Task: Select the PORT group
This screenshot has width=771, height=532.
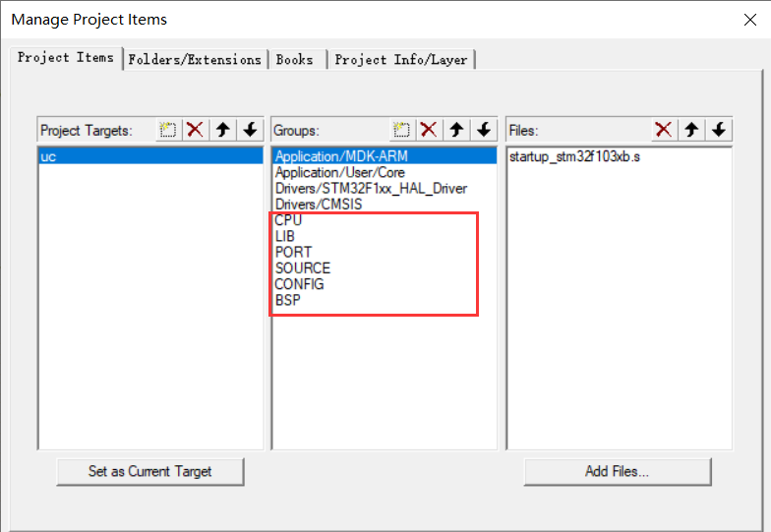Action: [x=385, y=252]
